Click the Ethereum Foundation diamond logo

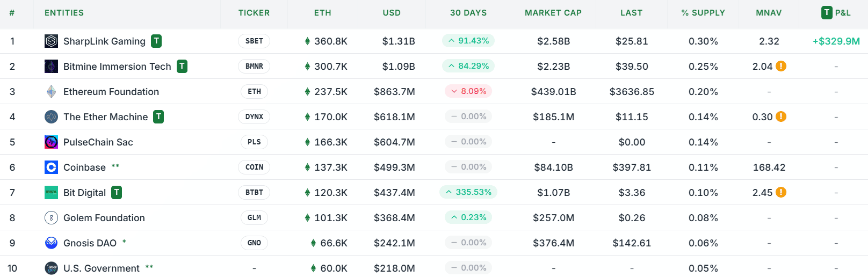click(51, 92)
